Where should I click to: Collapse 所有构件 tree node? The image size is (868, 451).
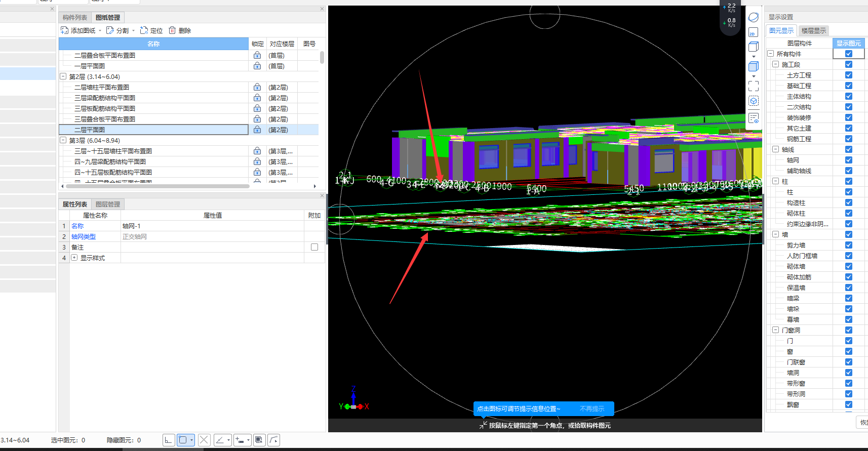770,54
